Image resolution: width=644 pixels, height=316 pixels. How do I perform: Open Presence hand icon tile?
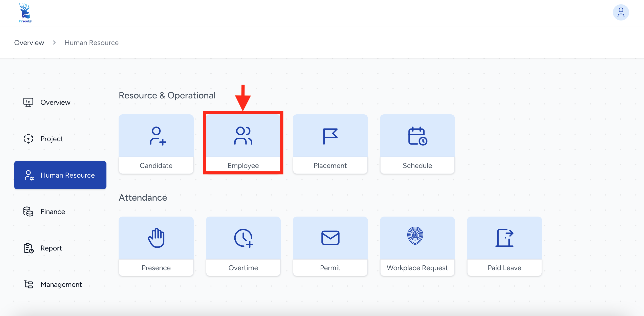coord(156,246)
